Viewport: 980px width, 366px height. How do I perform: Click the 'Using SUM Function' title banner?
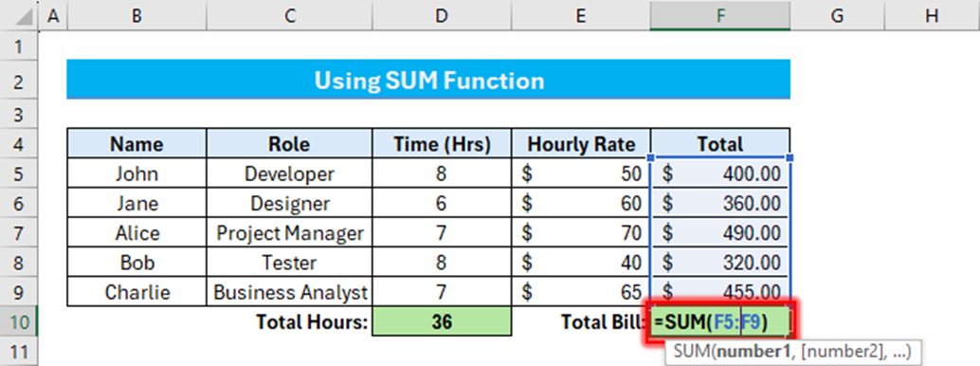click(428, 80)
